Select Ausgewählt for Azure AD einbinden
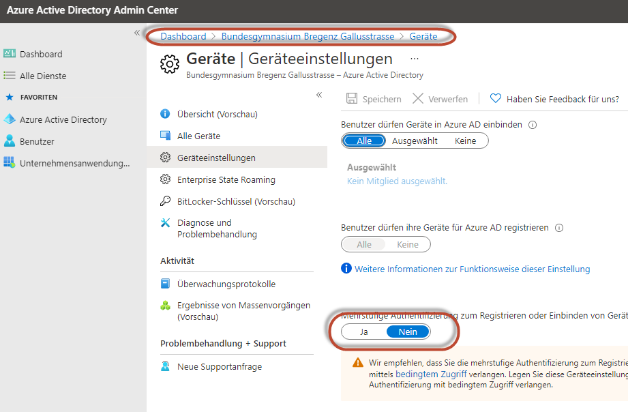 coord(415,141)
